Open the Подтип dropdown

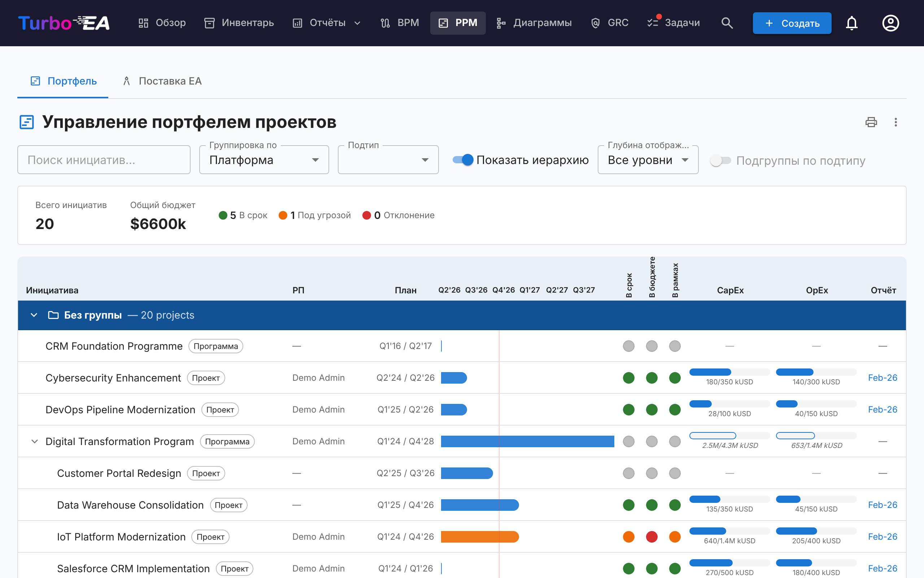[x=388, y=160]
